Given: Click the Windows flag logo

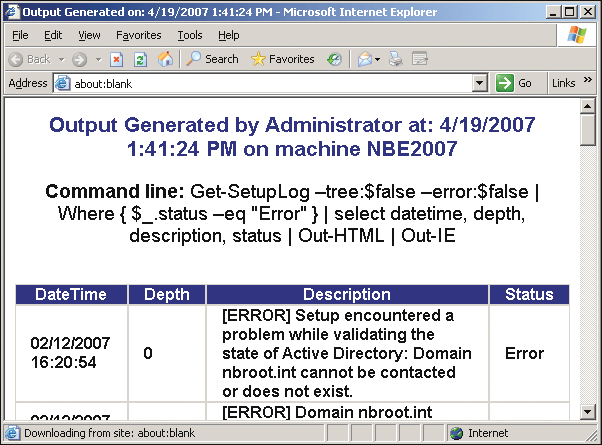Looking at the screenshot, I should [577, 35].
